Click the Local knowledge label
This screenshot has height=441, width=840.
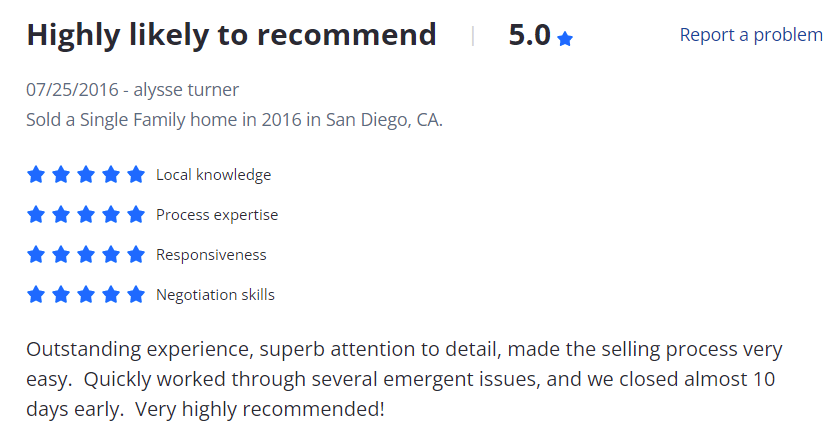(x=213, y=175)
